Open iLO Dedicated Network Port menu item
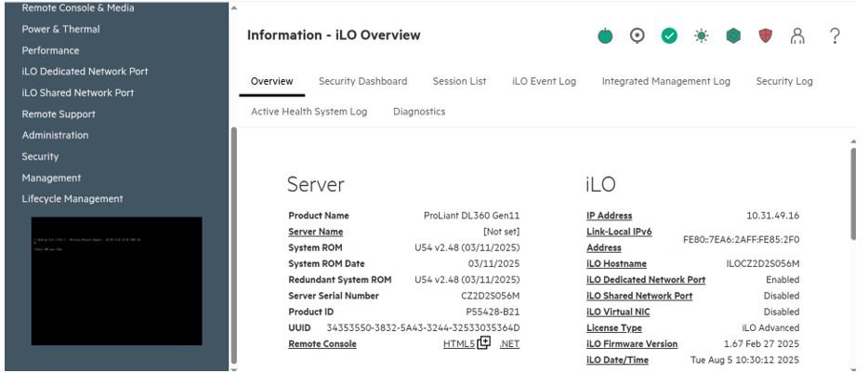This screenshot has width=868, height=373. [85, 72]
